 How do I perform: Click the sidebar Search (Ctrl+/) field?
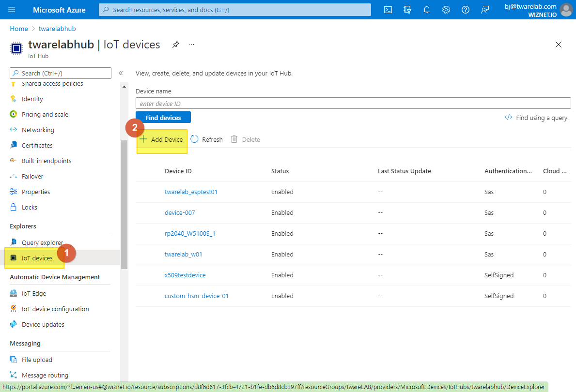pyautogui.click(x=60, y=73)
